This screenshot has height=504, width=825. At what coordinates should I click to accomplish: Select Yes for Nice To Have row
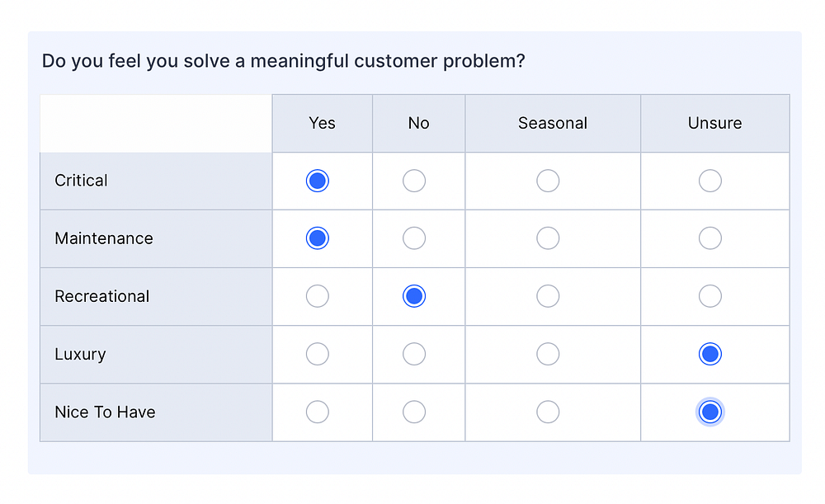click(x=318, y=412)
